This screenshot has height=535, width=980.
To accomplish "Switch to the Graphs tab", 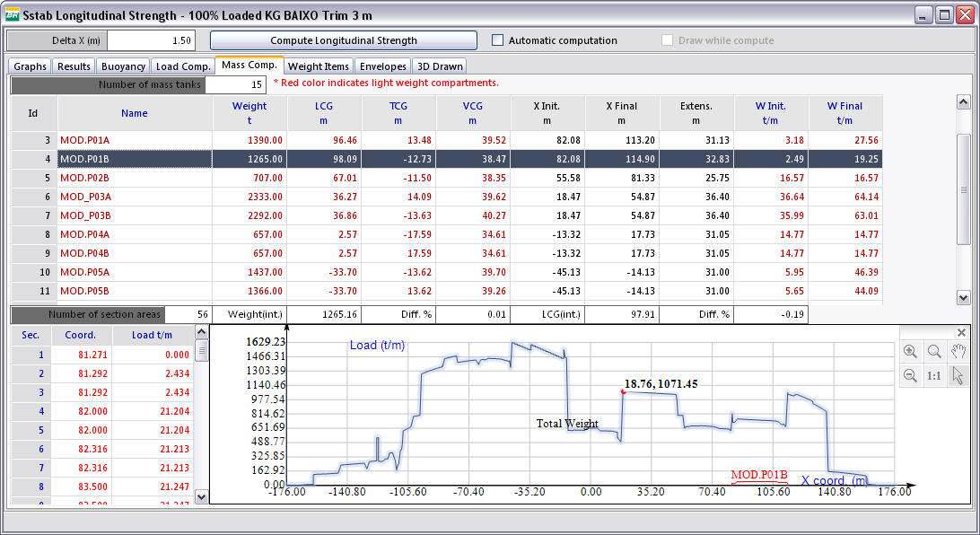I will click(30, 66).
